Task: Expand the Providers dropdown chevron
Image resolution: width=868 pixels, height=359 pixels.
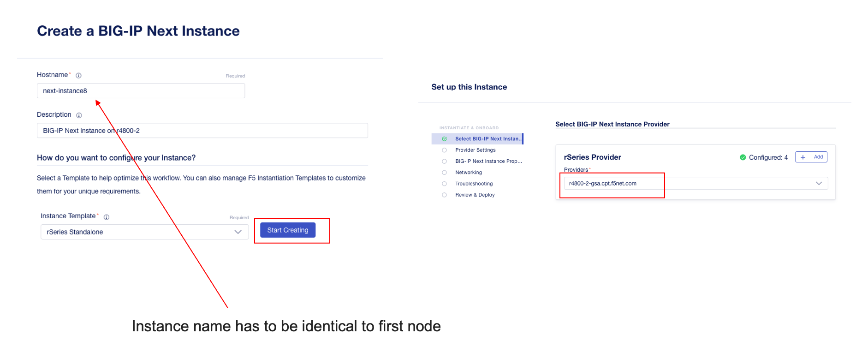Action: pos(819,183)
